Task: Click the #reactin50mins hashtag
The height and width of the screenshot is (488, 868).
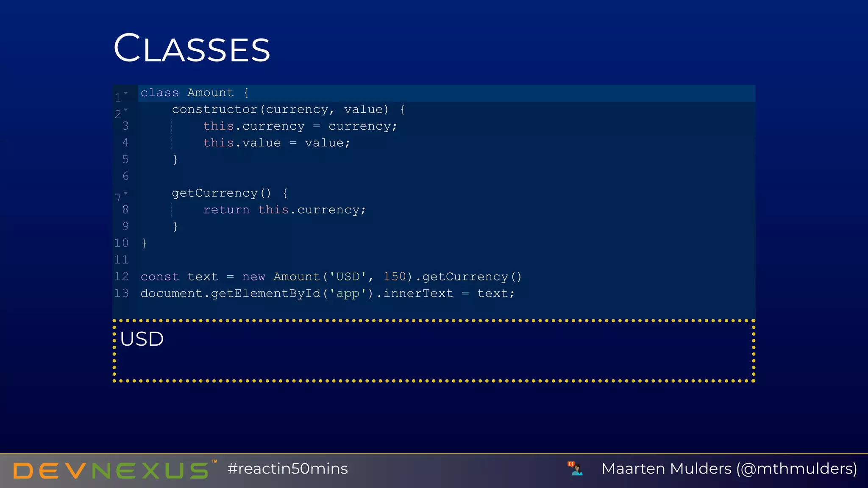Action: tap(287, 469)
